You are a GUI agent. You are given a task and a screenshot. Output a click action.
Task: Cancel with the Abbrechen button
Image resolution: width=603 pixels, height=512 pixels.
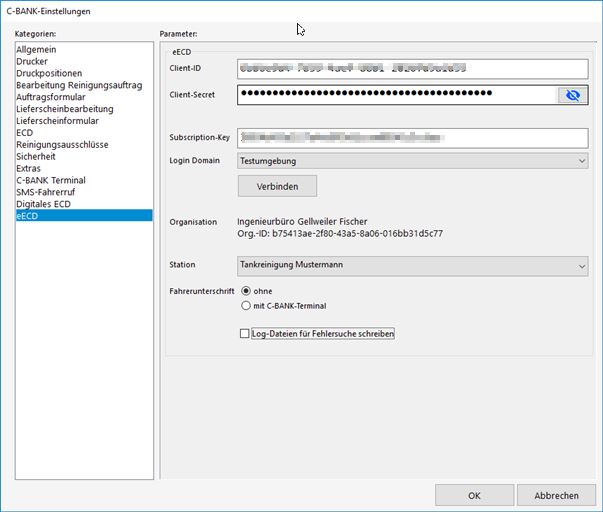(556, 495)
